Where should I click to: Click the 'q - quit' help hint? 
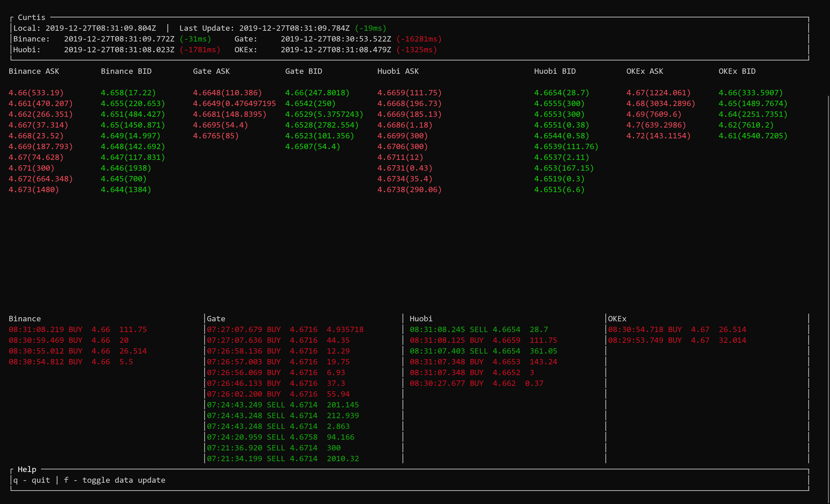(32, 480)
